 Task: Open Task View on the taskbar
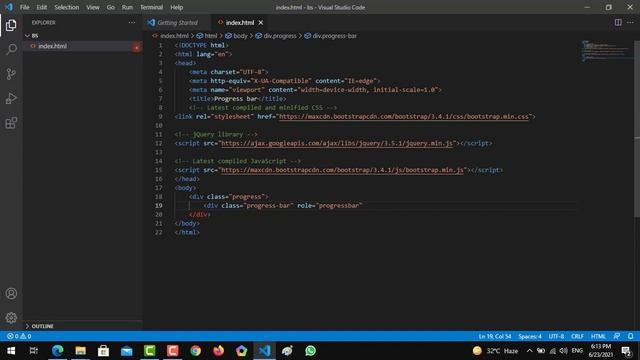[x=34, y=351]
